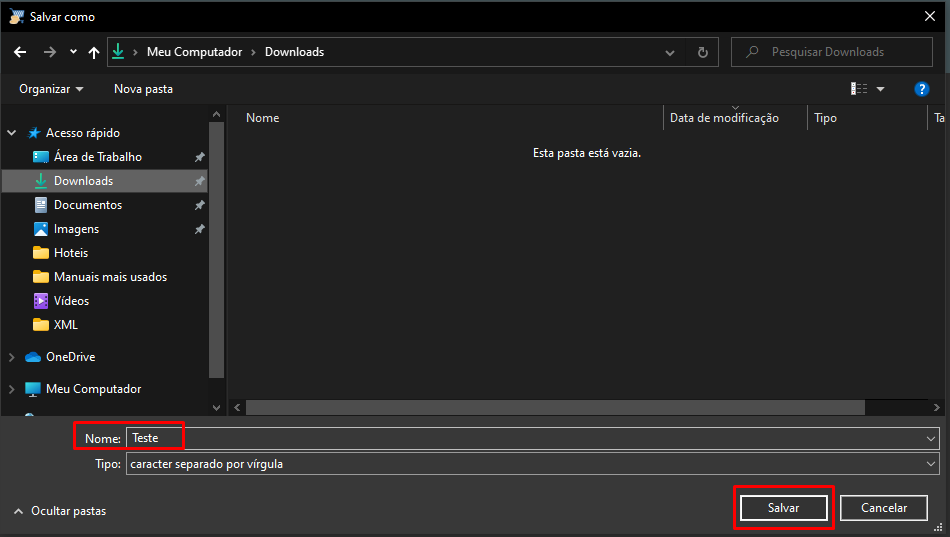Change view with the view layout icon
This screenshot has width=950, height=537.
click(x=859, y=89)
